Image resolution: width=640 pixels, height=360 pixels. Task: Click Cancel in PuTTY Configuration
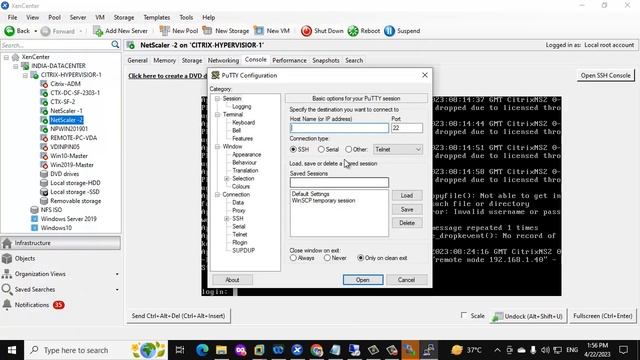point(407,280)
